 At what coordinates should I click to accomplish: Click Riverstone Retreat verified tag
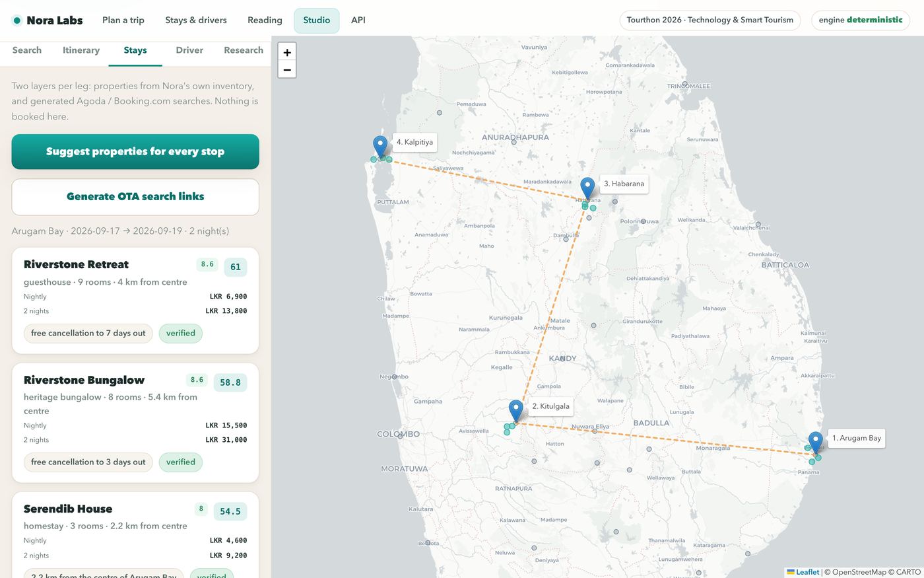[181, 334]
